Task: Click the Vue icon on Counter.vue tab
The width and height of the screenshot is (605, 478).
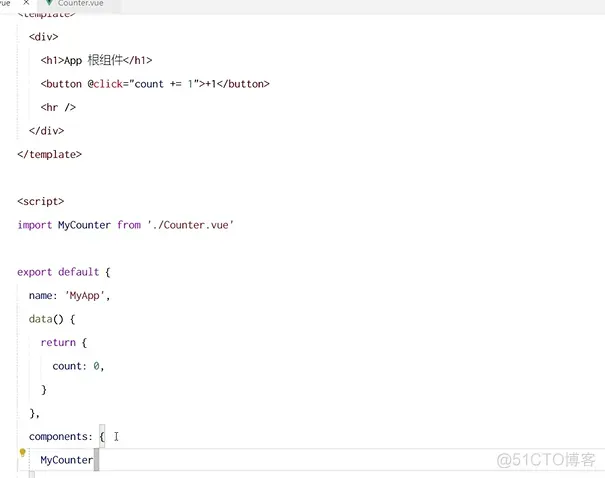Action: click(x=49, y=3)
